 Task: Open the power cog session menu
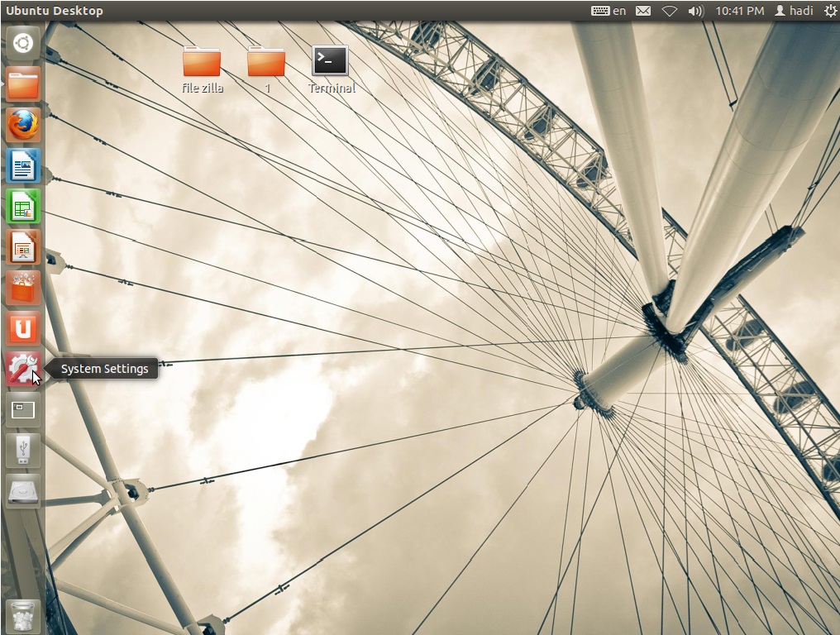829,11
